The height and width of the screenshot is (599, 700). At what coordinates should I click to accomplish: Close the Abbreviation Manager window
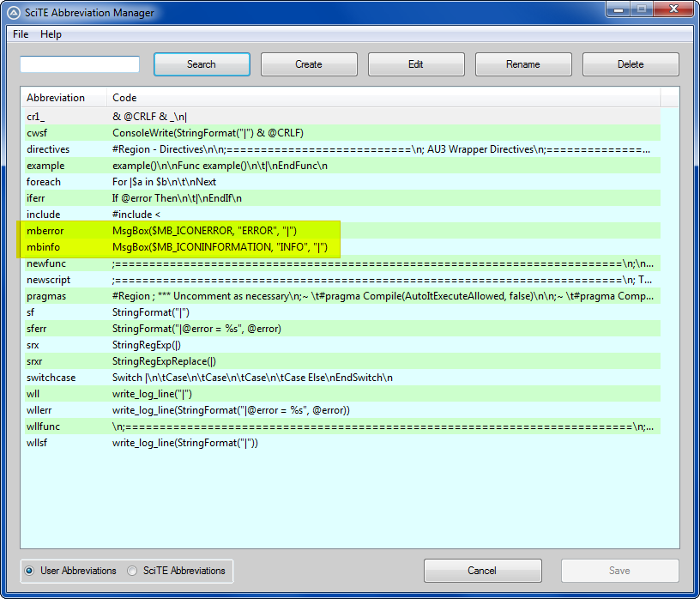pos(674,9)
